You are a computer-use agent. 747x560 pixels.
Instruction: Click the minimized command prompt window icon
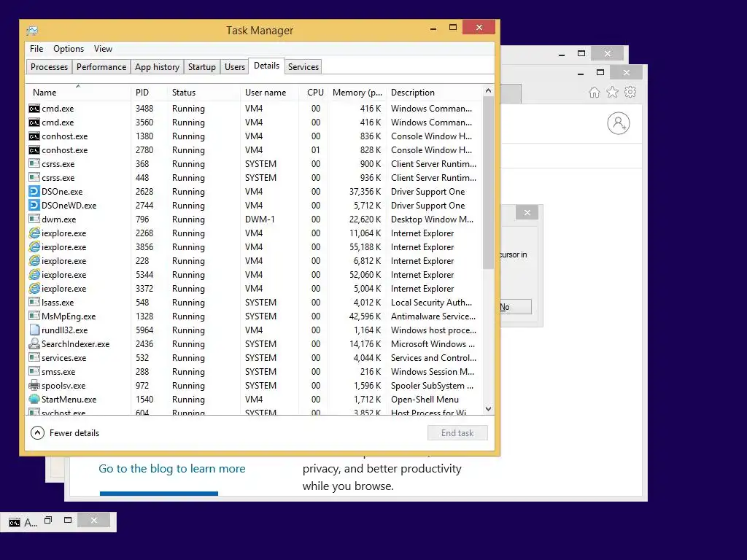click(15, 522)
